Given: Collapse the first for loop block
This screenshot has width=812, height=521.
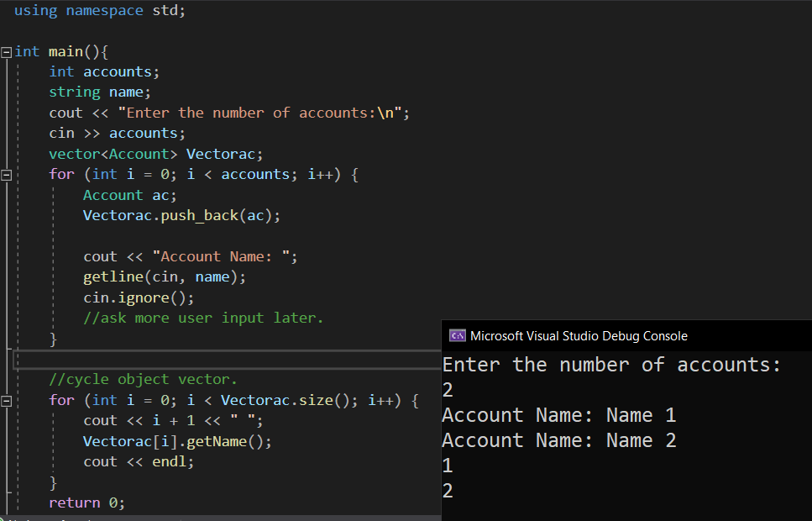Looking at the screenshot, I should click(x=5, y=174).
